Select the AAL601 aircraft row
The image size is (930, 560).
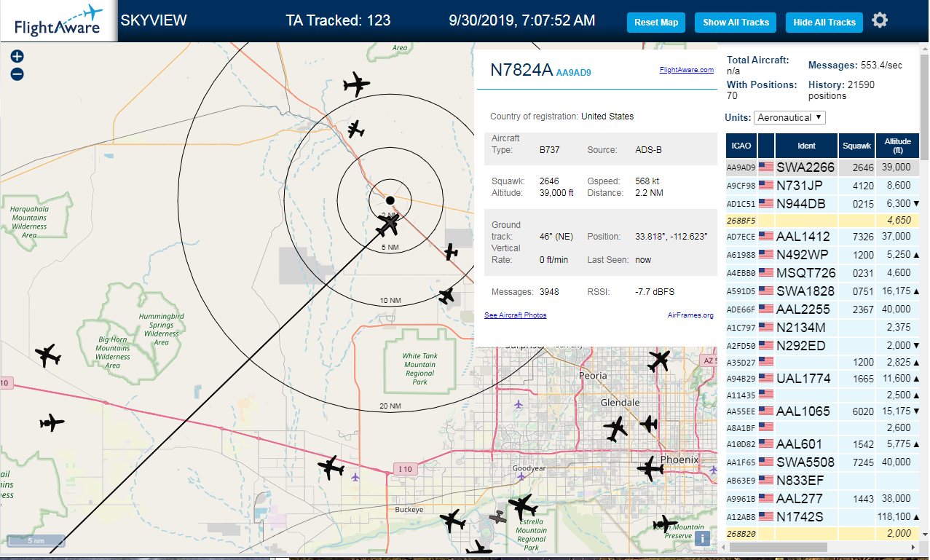tap(822, 444)
